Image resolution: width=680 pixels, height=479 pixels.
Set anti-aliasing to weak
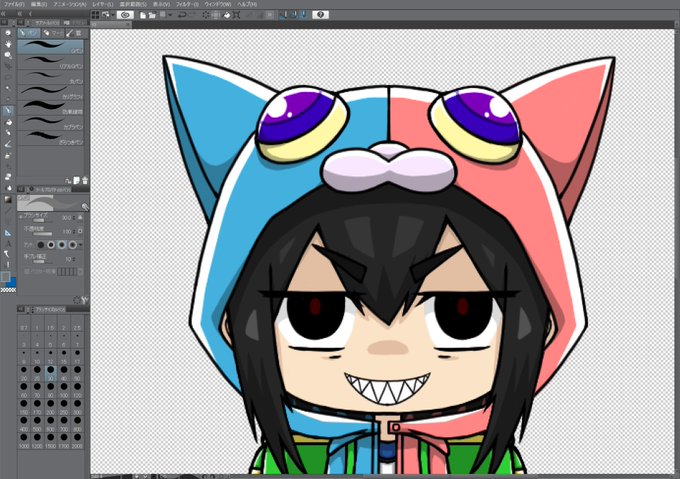click(51, 245)
